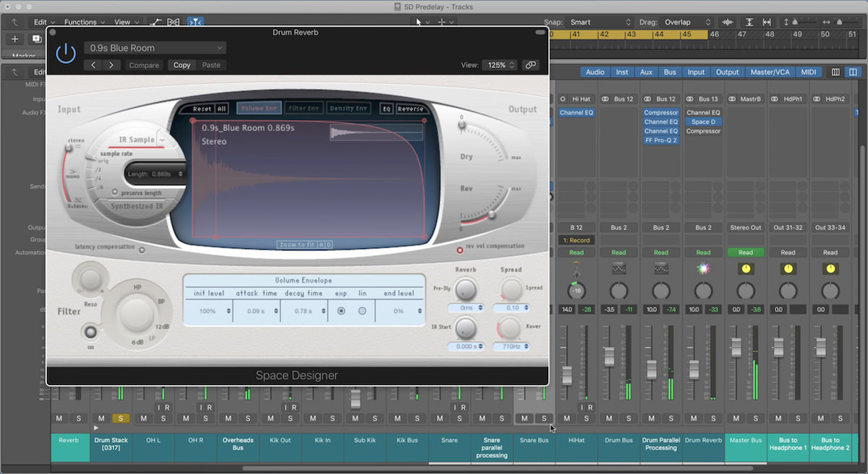868x474 pixels.
Task: Open the Edit menu in Tracks toolbar
Action: pos(44,22)
